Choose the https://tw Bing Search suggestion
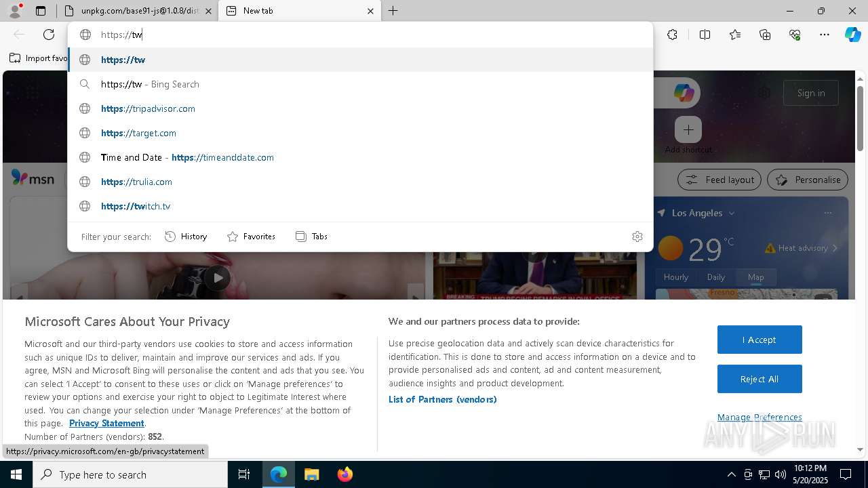Screen dimensions: 868x488 tap(360, 84)
